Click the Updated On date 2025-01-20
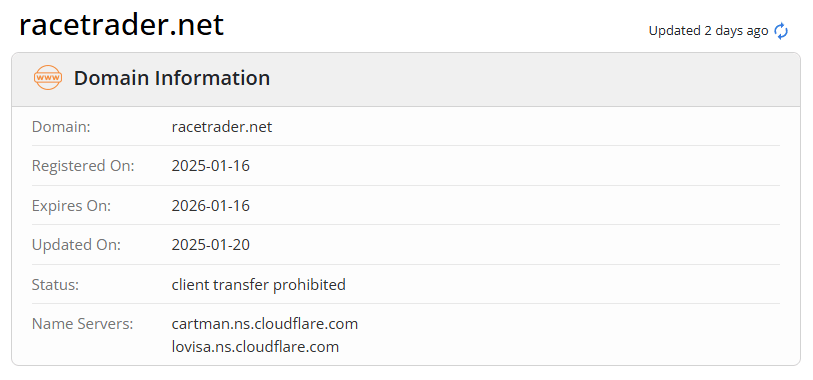This screenshot has width=813, height=380. (211, 245)
